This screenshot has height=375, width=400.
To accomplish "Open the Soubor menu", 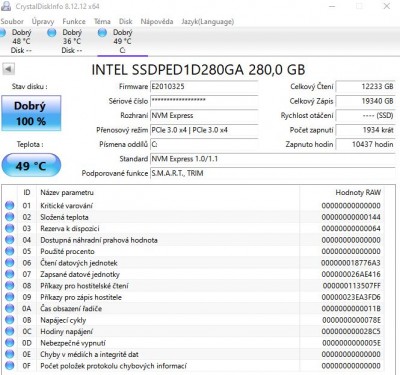I will pyautogui.click(x=12, y=22).
